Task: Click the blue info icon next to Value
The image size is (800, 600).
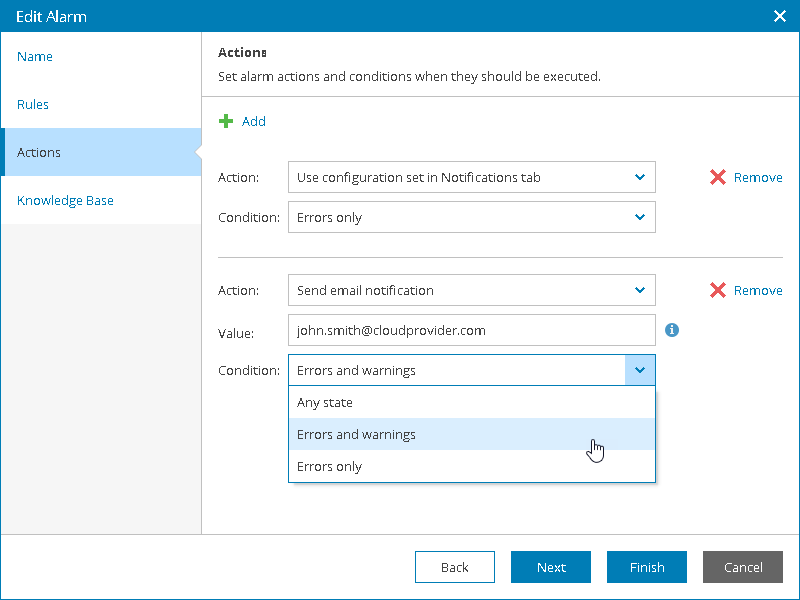Action: [x=672, y=329]
